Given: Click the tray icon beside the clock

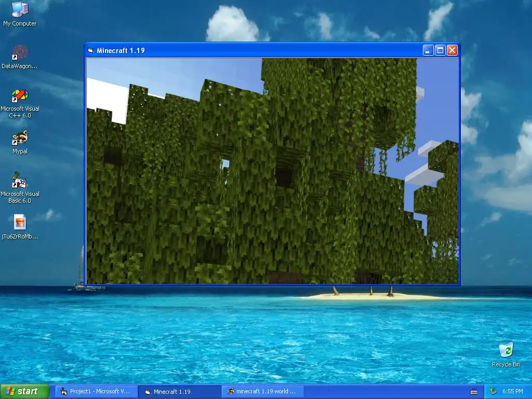Looking at the screenshot, I should point(494,392).
